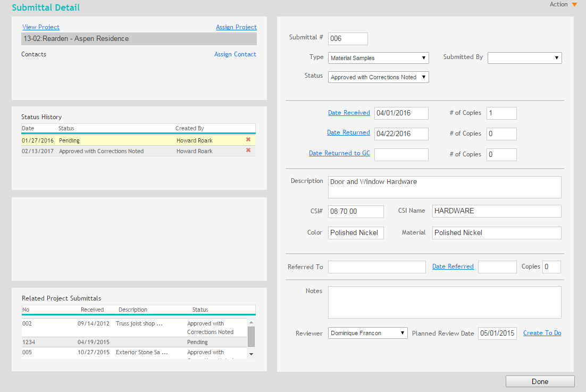Viewport: 586px width, 392px height.
Task: Click the Material field
Action: tap(497, 233)
